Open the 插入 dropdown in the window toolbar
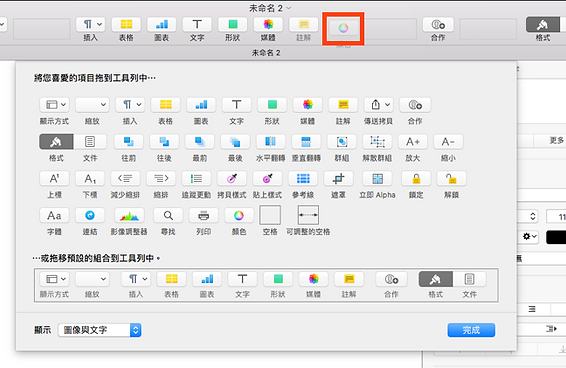 91,25
